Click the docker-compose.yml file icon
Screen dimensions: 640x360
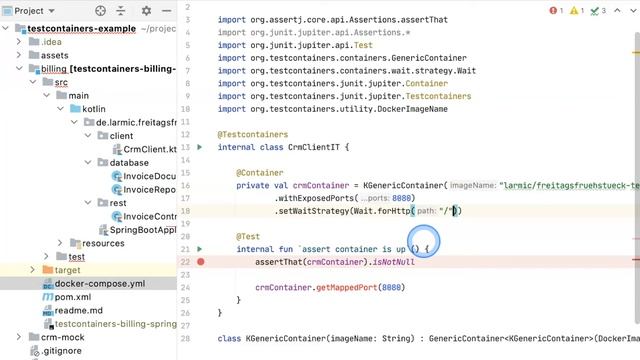pos(48,283)
